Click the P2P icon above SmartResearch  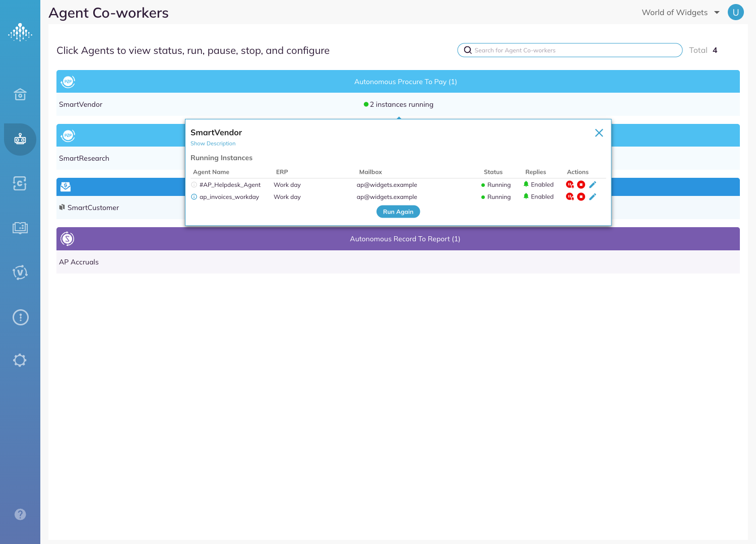(68, 135)
